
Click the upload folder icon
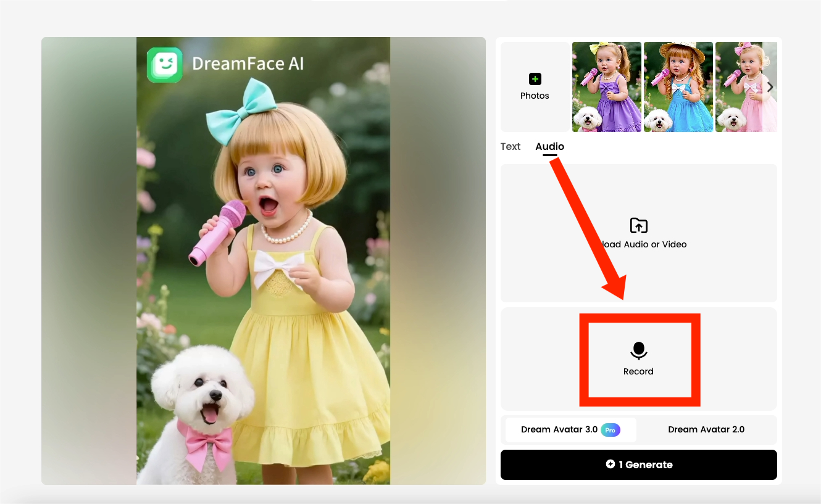(x=638, y=226)
